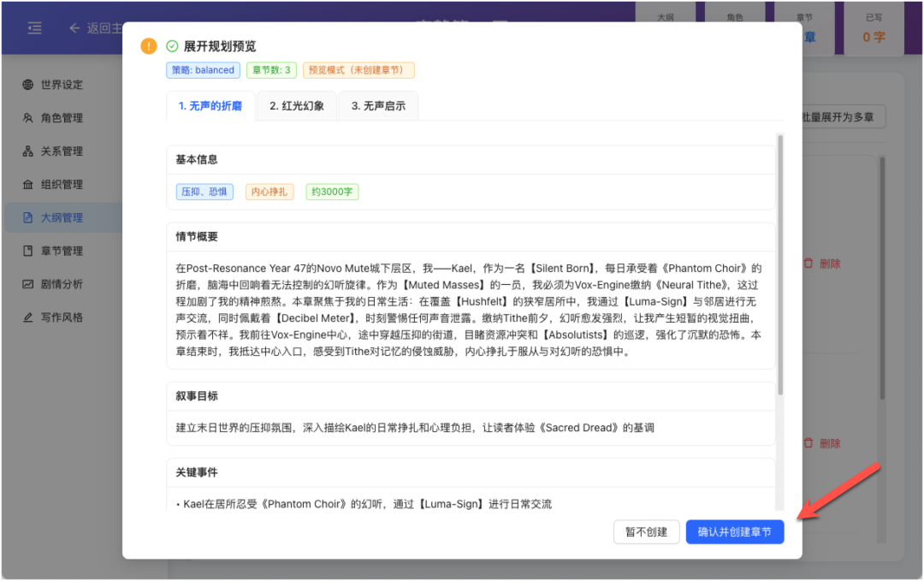The image size is (924, 581).
Task: Click 暂不创建 to skip creation
Action: (646, 531)
